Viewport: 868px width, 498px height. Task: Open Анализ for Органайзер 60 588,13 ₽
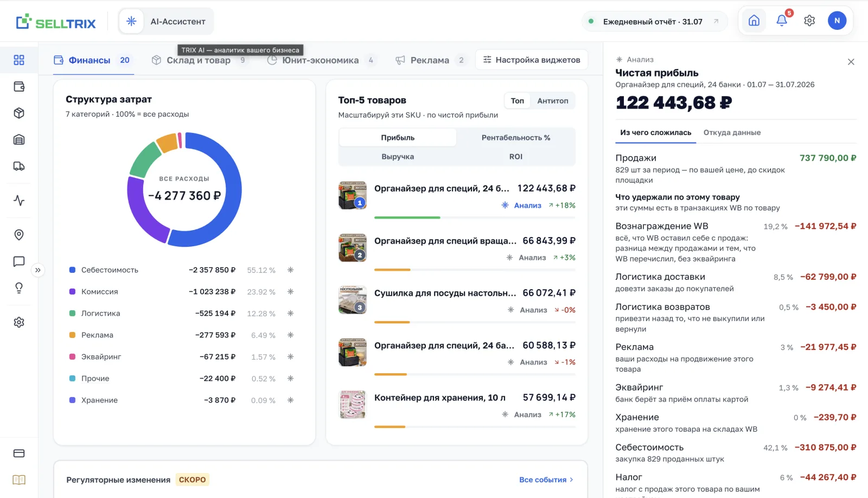(x=527, y=362)
